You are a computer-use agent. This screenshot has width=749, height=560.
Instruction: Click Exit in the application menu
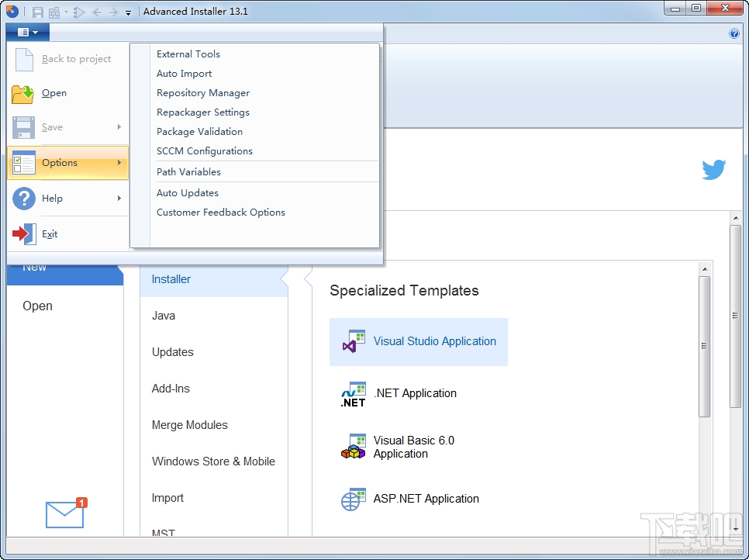[x=49, y=233]
